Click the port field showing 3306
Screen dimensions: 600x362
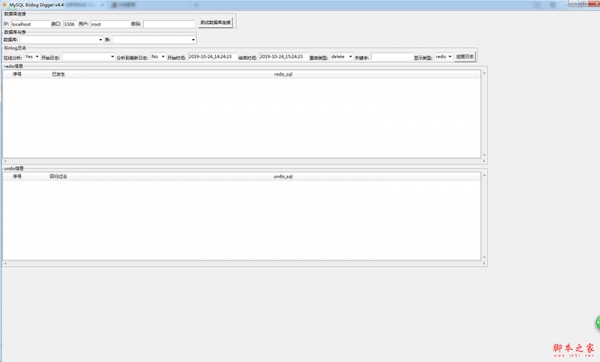point(70,24)
